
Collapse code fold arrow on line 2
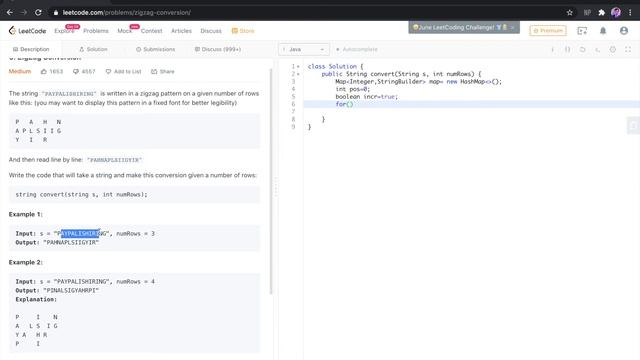pyautogui.click(x=298, y=74)
